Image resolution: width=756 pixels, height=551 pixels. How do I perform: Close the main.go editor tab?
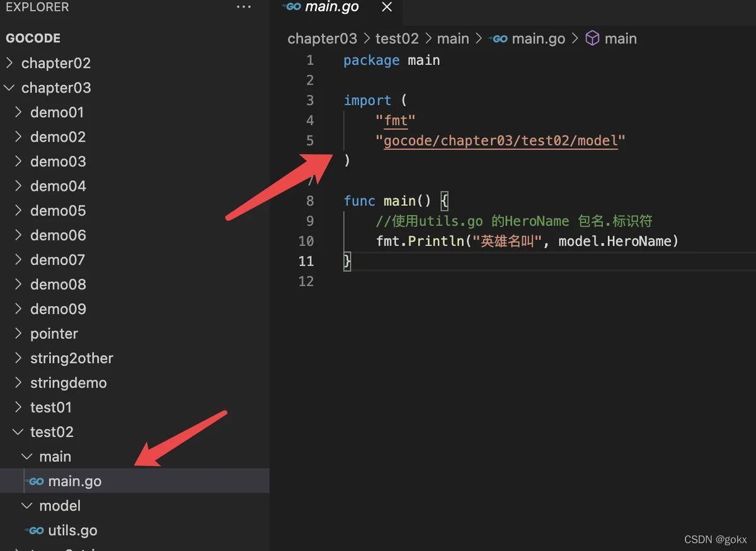tap(387, 7)
